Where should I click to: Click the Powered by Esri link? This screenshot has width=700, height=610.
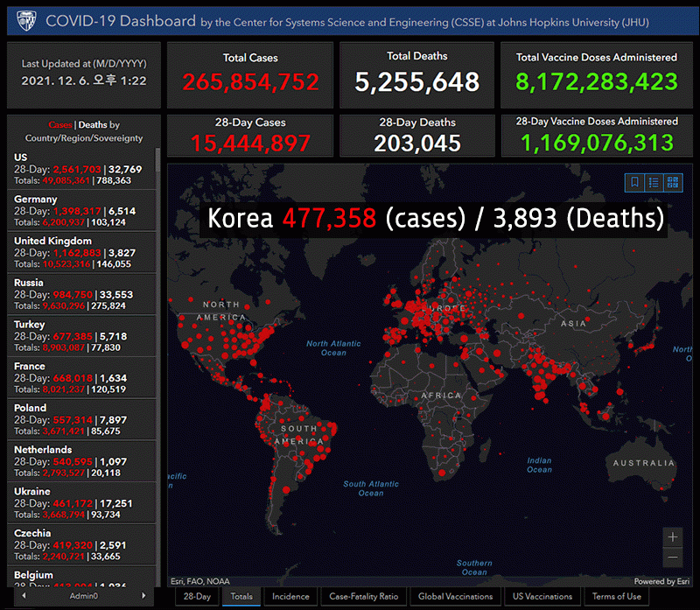click(661, 581)
